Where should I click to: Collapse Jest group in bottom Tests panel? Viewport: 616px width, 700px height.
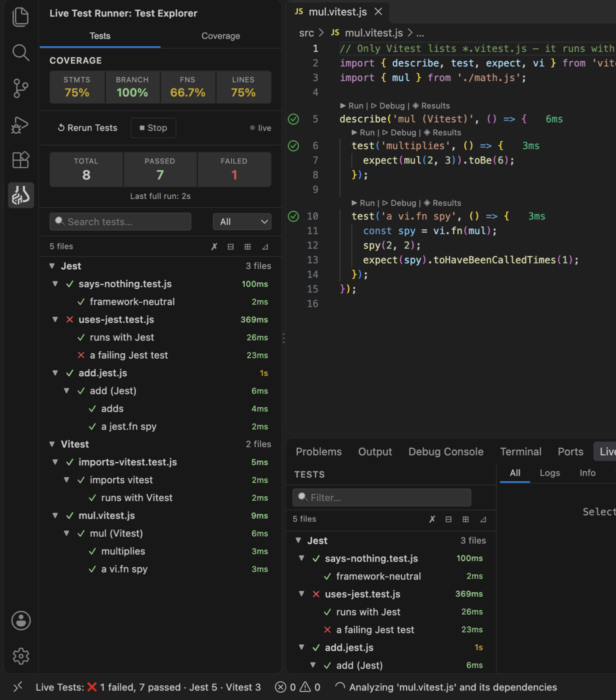click(x=298, y=540)
